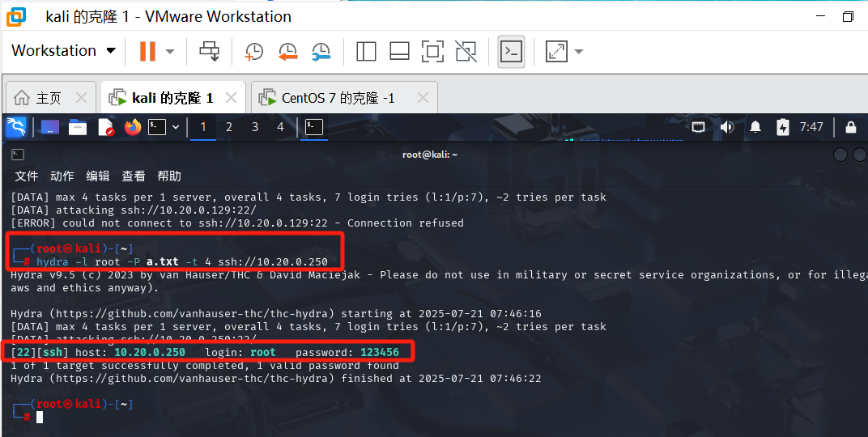The image size is (868, 437).
Task: Send Ctrl+Alt+Del to the virtual machine
Action: pos(209,52)
